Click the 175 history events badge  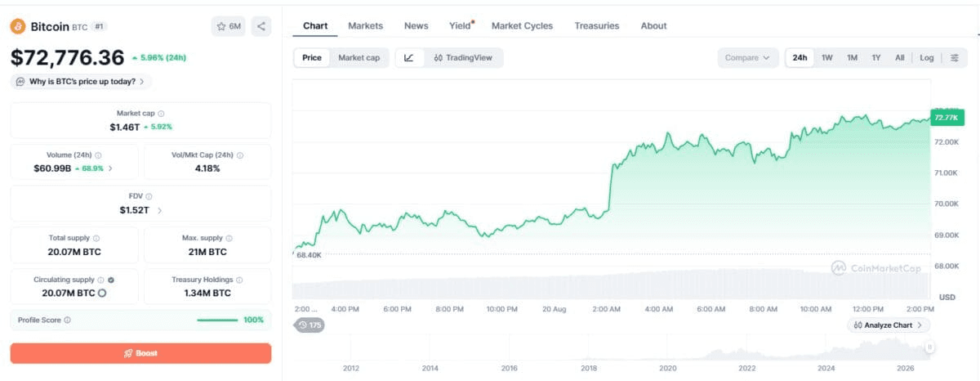310,325
